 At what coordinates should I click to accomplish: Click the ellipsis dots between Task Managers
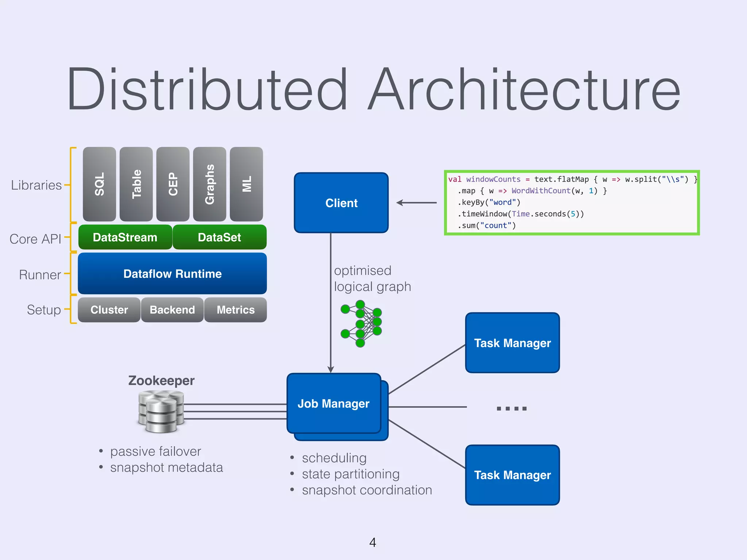click(x=512, y=408)
